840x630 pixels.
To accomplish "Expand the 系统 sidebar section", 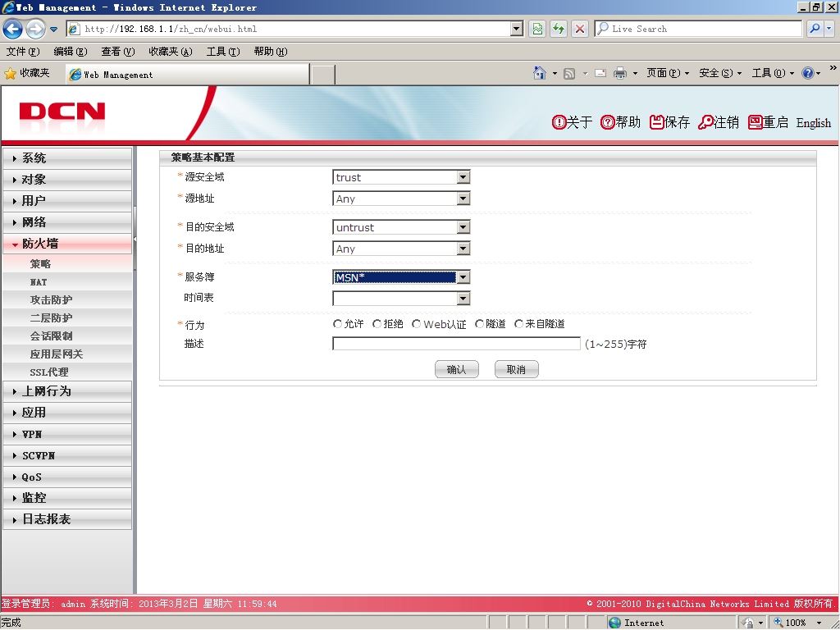I will click(67, 158).
